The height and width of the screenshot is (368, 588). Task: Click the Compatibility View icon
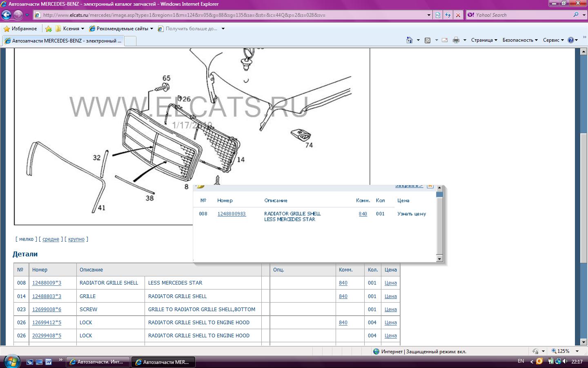[438, 15]
